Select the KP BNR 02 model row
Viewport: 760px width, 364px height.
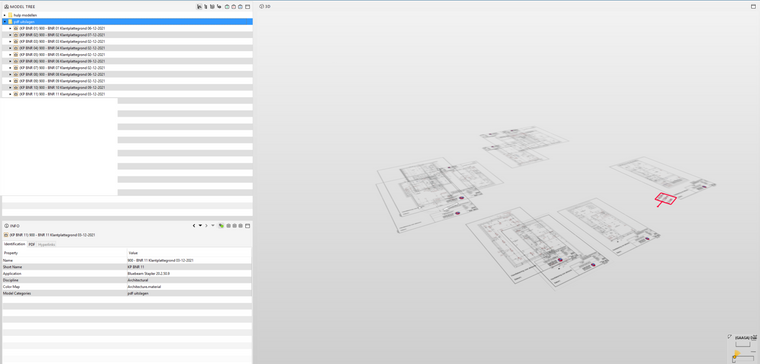point(127,35)
